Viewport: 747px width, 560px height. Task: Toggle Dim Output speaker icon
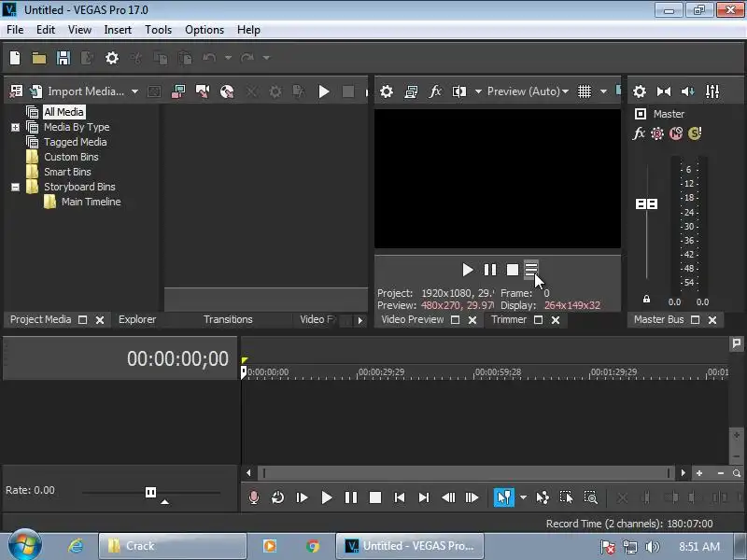coord(688,91)
